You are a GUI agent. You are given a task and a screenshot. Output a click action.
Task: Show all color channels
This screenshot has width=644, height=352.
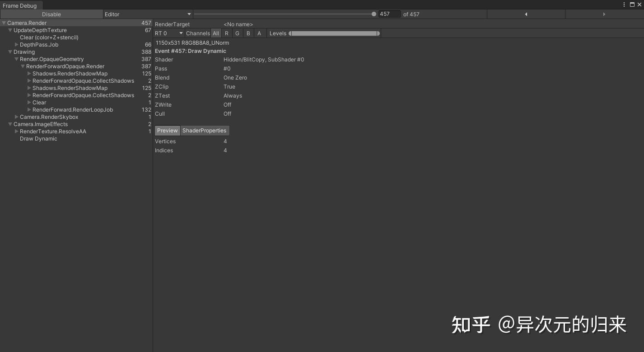pos(216,33)
